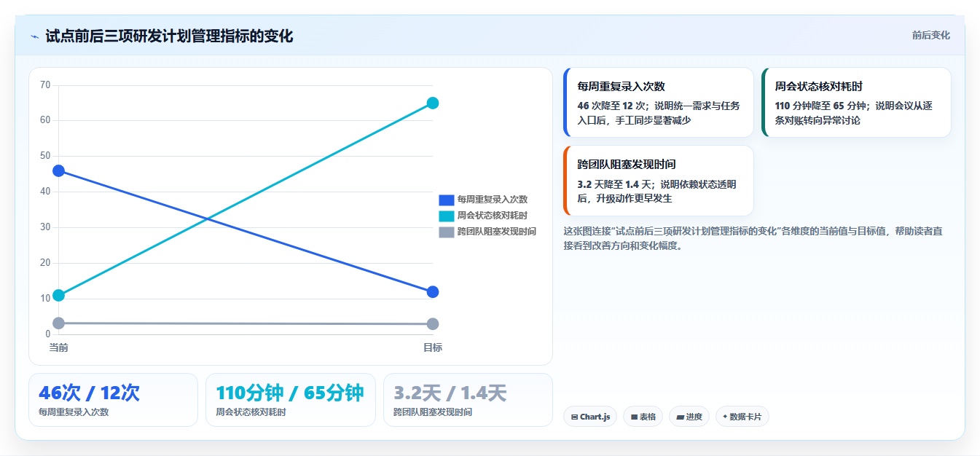Select the 表格 tag

(x=643, y=417)
